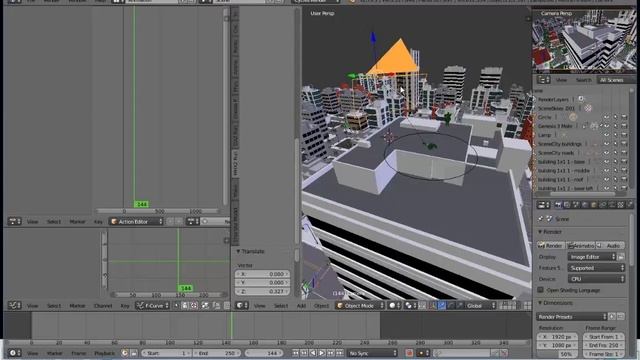Open the timeline Playback menu
640x360 pixels.
(104, 353)
